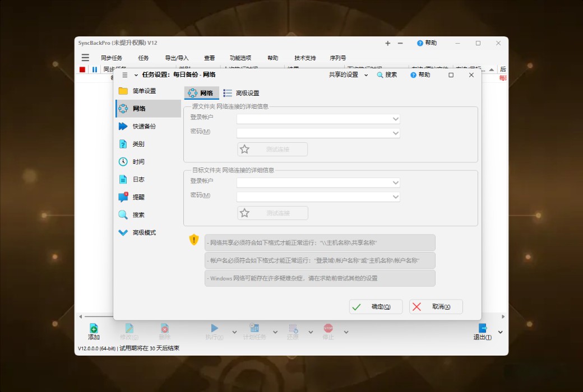Viewport: 583px width, 392px height.
Task: Click the target folder 密码 input field
Action: tap(318, 197)
